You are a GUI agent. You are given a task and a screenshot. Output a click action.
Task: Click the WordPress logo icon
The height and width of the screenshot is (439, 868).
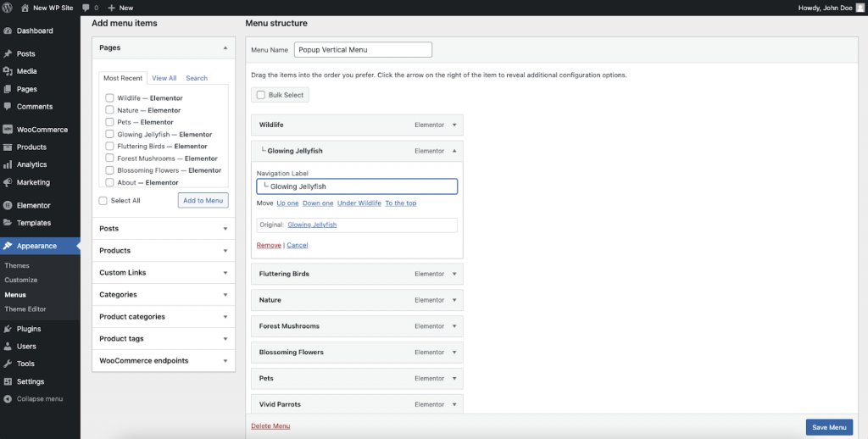click(8, 8)
